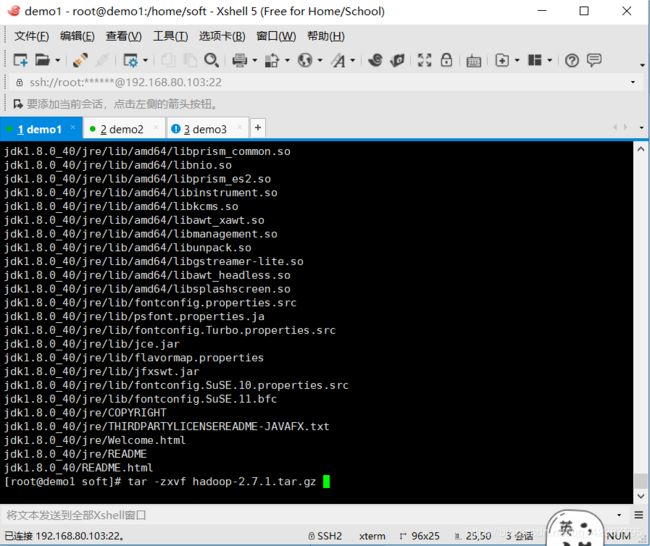This screenshot has width=650, height=546.
Task: Open the dropdown arrow beside Open folder icon
Action: click(58, 61)
